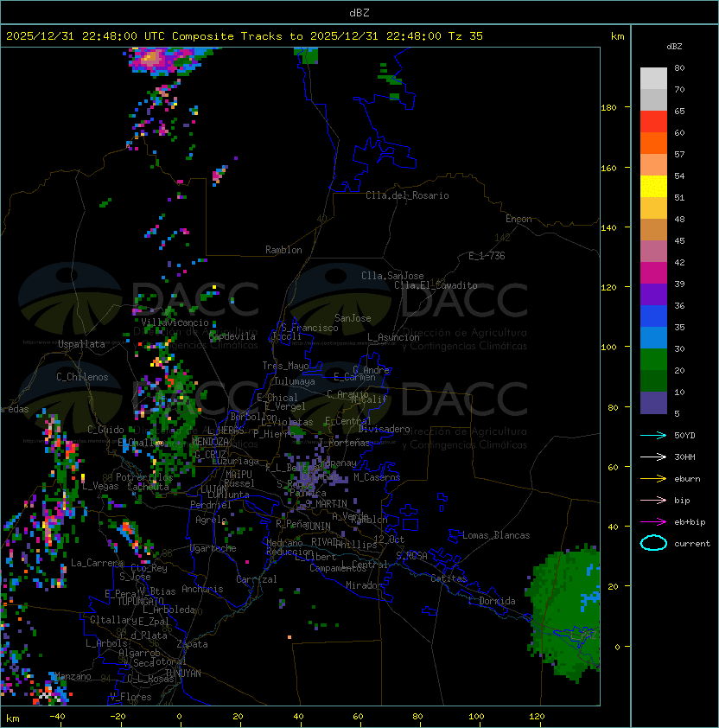Click the 'Uspallata' place label on map

pos(81,344)
